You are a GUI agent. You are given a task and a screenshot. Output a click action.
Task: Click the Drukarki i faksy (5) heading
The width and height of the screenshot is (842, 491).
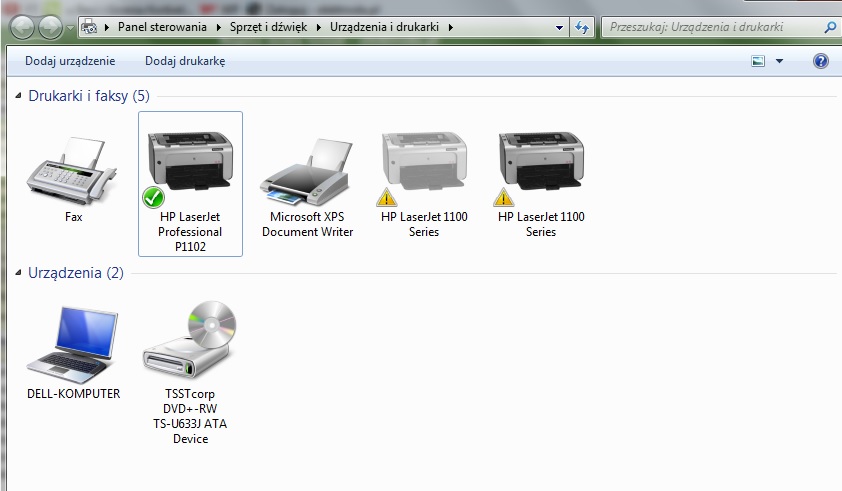89,96
